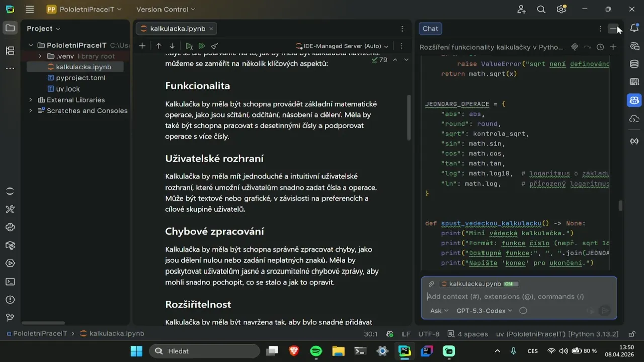Click the UTF-8 encoding indicator
The image size is (644, 362).
[x=429, y=334]
